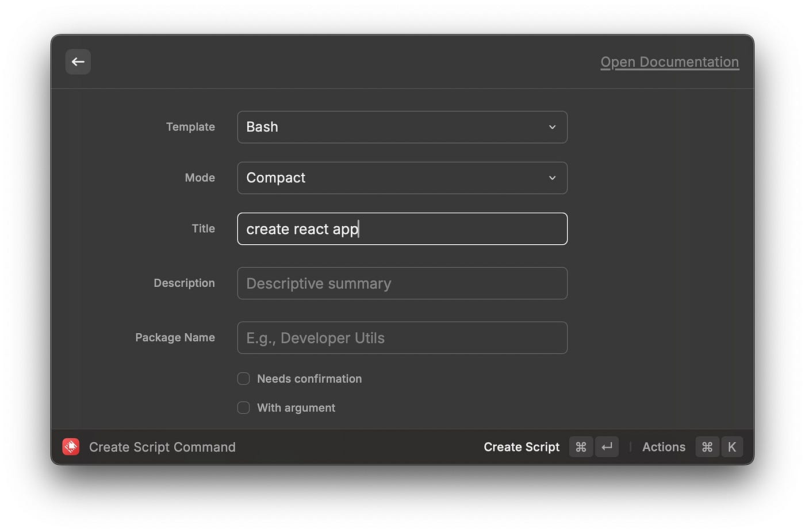Screen dimensions: 805x532
Task: Click the Command key icon beside Actions
Action: pyautogui.click(x=707, y=446)
